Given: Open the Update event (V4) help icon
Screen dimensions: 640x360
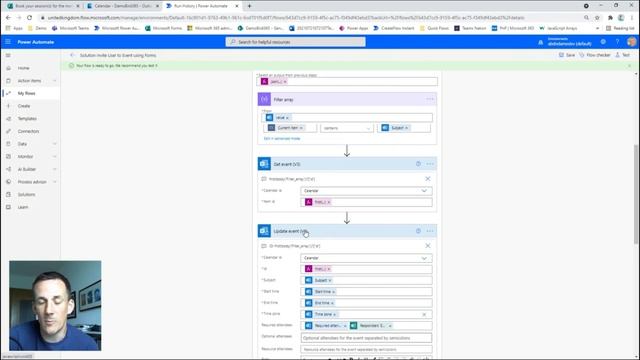Looking at the screenshot, I should 418,231.
